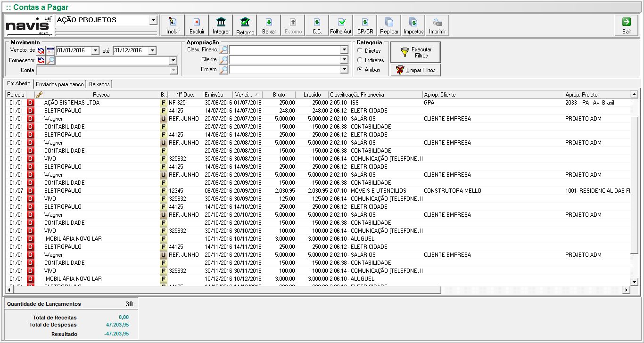Select the Diretas category radio
This screenshot has height=343, width=644.
[360, 50]
